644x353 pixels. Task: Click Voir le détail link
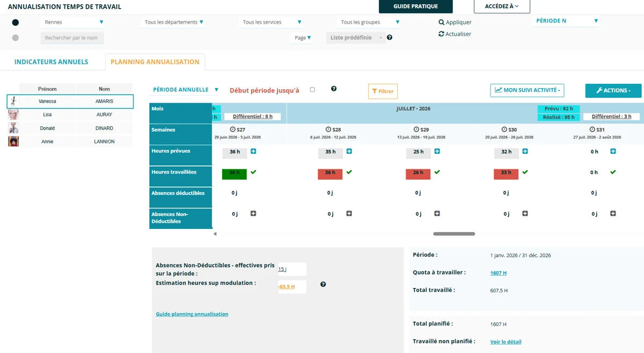(506, 342)
